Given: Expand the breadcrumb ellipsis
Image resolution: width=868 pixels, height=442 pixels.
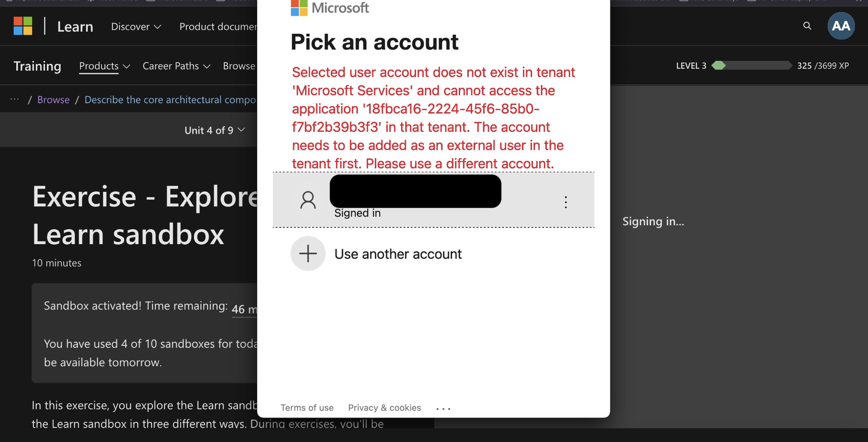Looking at the screenshot, I should 15,99.
